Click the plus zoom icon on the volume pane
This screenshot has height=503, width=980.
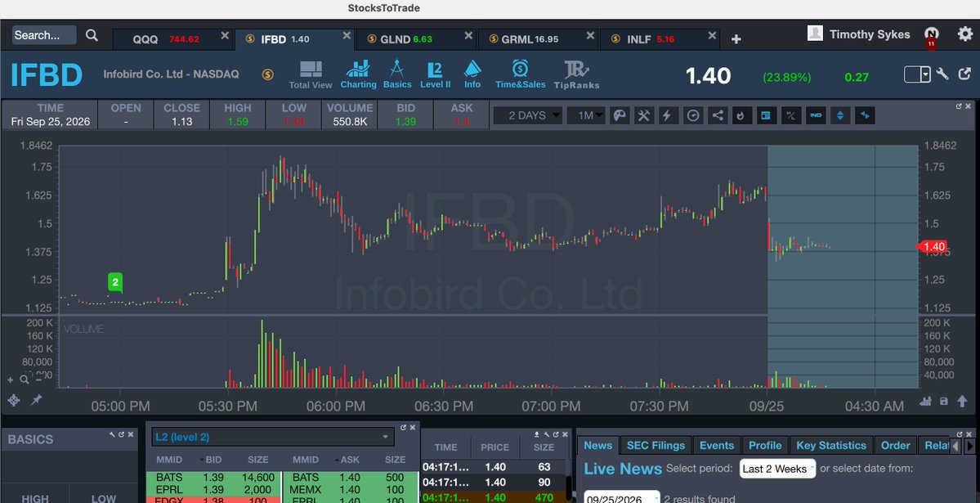[10, 379]
